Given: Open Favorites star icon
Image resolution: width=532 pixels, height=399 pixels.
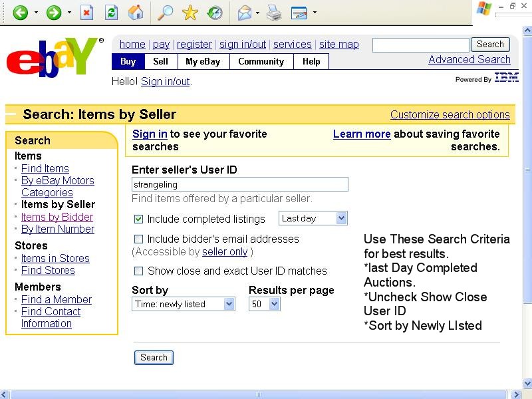Looking at the screenshot, I should 190,13.
